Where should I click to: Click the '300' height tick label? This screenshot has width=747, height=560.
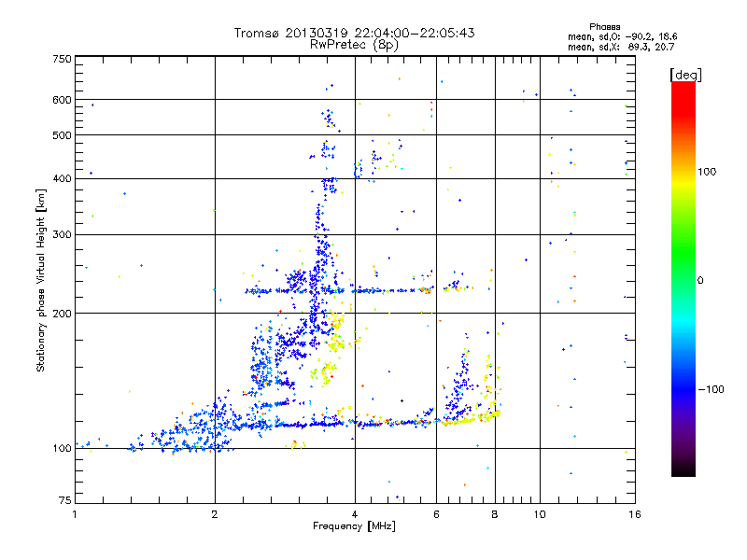tap(63, 235)
